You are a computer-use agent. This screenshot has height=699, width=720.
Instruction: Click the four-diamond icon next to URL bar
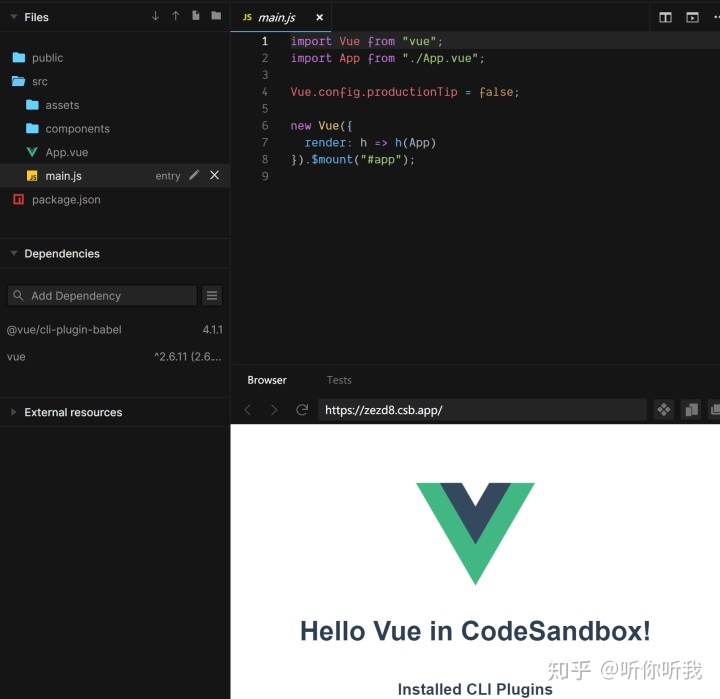(x=664, y=409)
